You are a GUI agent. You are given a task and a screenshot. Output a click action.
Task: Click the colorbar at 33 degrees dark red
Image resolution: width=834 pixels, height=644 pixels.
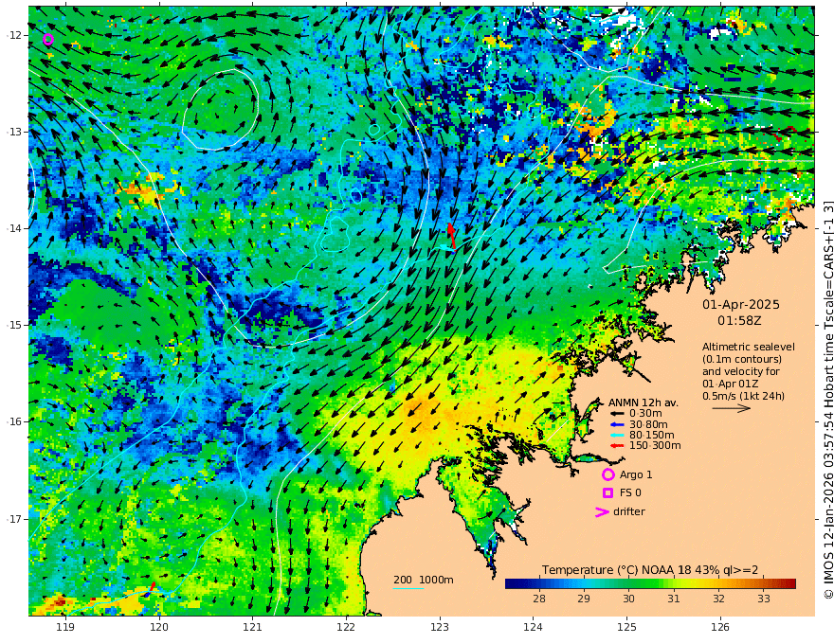pyautogui.click(x=764, y=584)
